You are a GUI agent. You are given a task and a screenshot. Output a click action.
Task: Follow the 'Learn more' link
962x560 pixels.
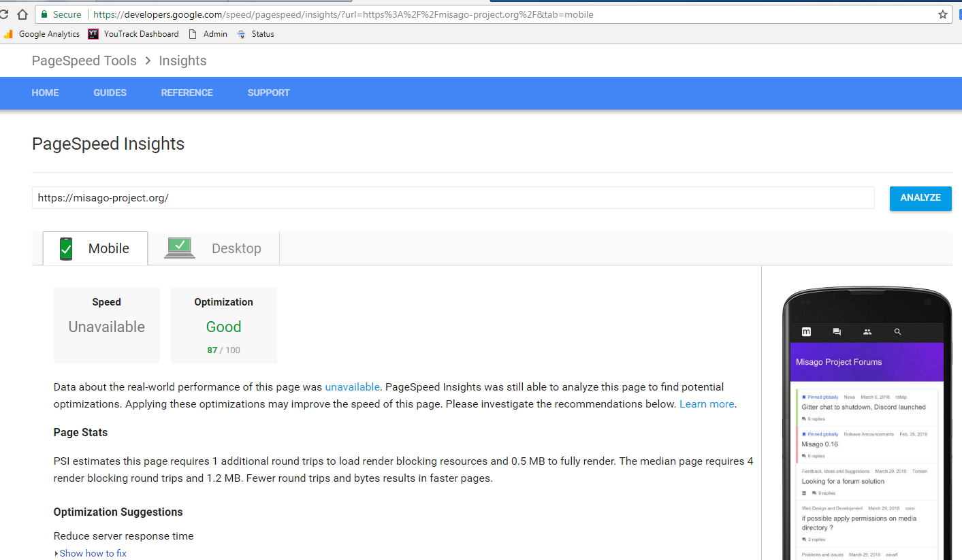point(707,403)
